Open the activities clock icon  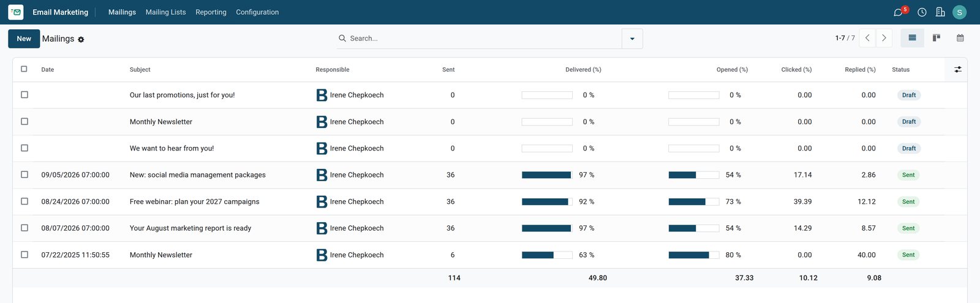(x=922, y=12)
